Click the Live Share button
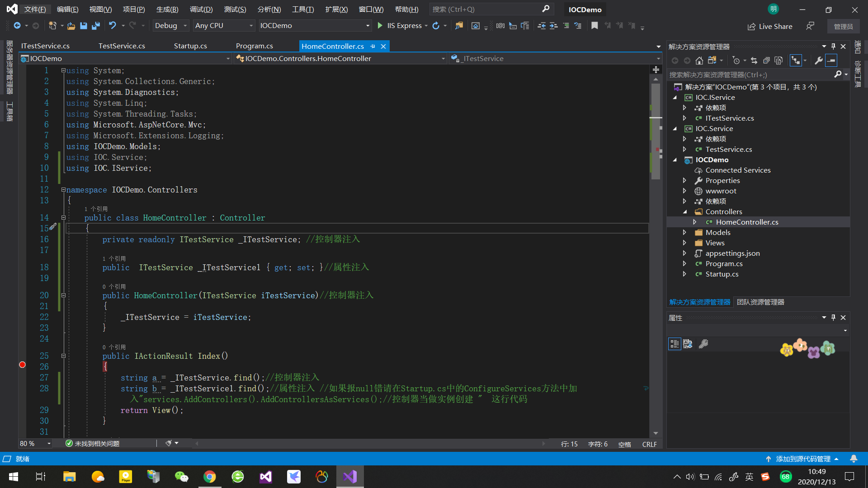The height and width of the screenshot is (488, 868). 770,26
